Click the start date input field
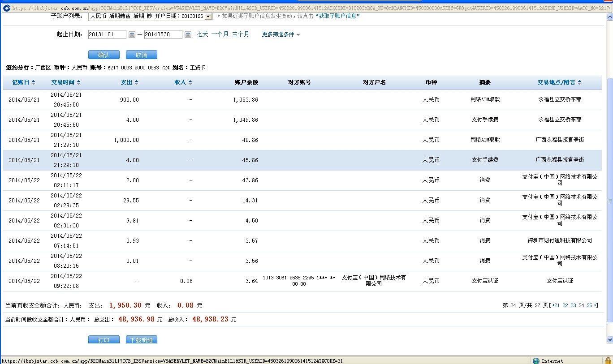 [107, 34]
